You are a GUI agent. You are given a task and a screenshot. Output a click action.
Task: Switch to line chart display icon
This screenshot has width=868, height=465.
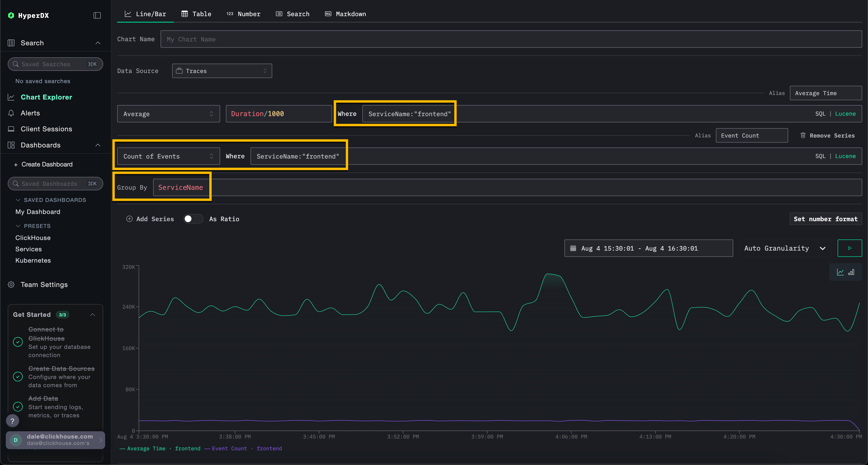840,272
